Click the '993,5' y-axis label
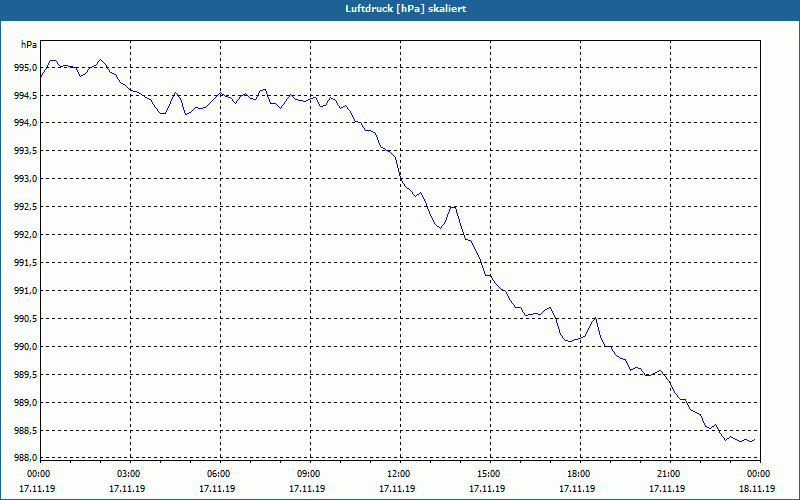 click(25, 152)
